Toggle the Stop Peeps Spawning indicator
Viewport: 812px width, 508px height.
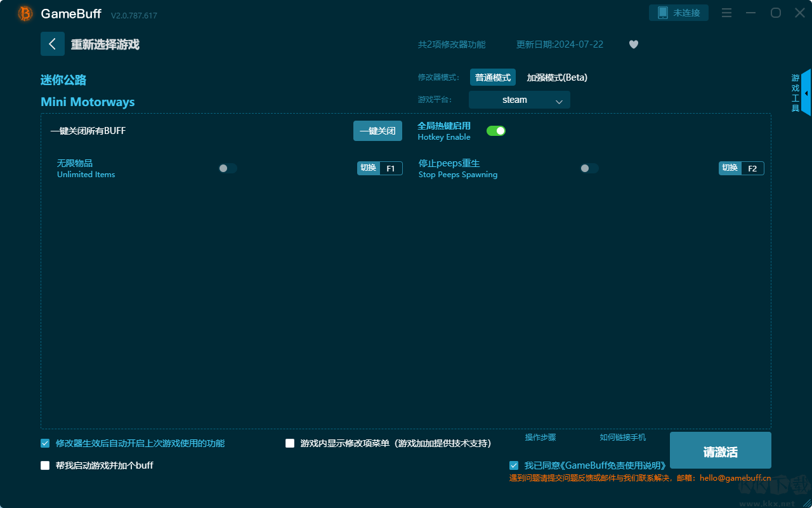589,168
